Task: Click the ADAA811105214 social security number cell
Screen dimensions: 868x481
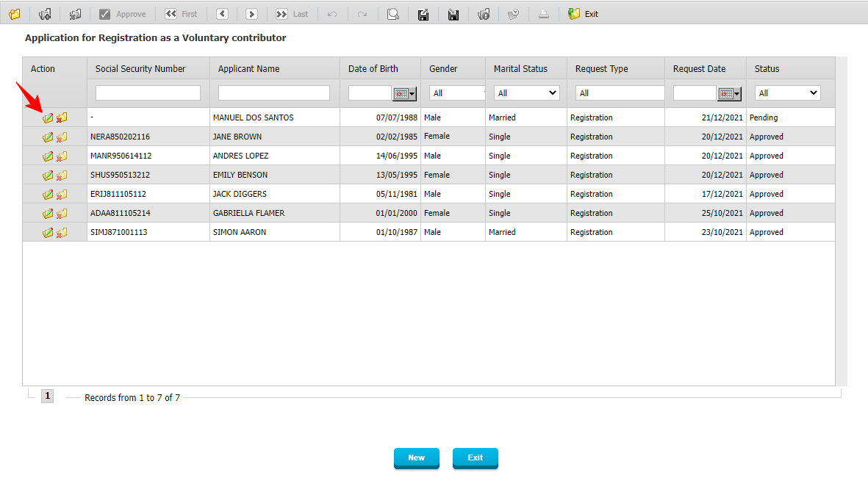Action: coord(148,213)
